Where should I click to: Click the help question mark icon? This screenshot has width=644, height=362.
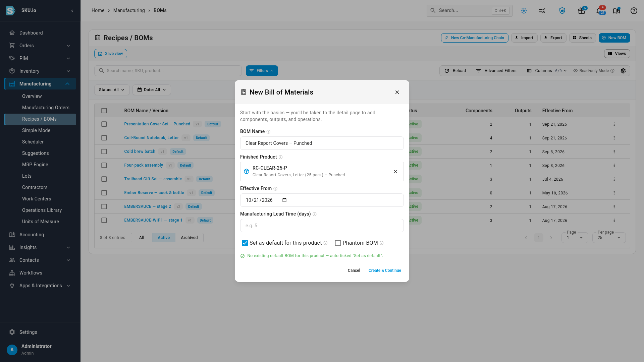(634, 11)
